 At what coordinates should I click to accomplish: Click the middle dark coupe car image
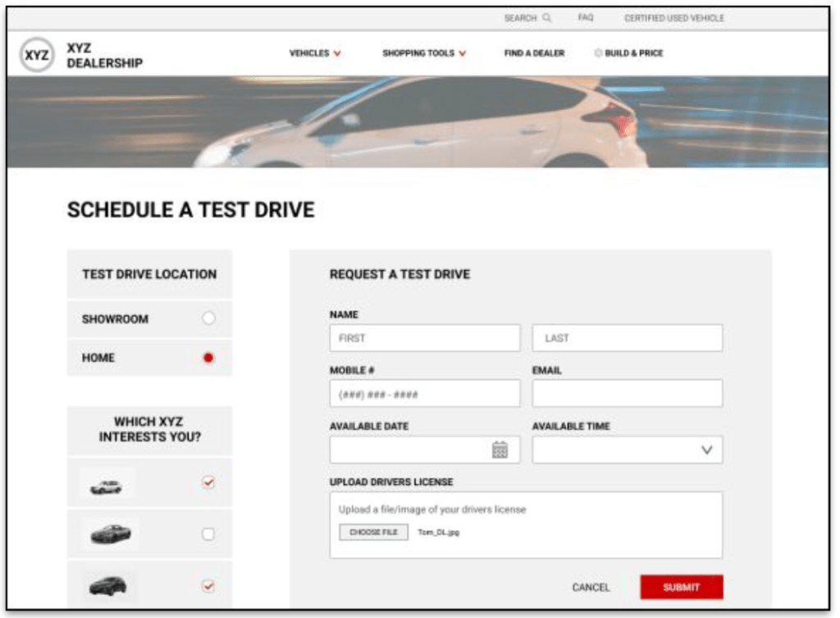(110, 534)
